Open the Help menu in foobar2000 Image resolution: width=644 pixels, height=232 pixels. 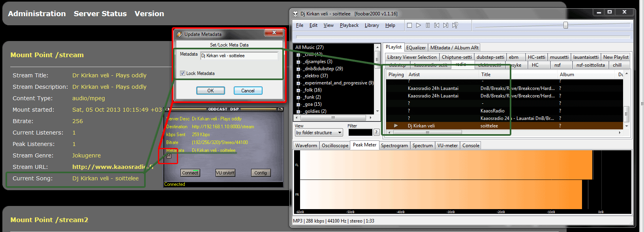[x=390, y=25]
